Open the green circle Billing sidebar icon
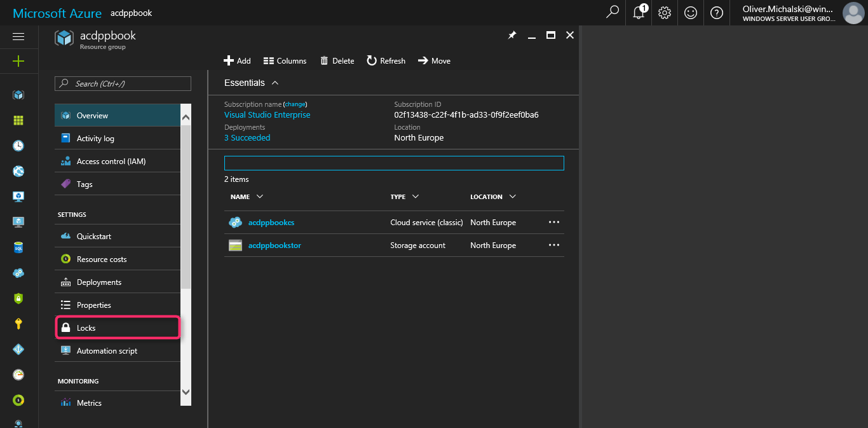This screenshot has width=868, height=428. pyautogui.click(x=18, y=400)
